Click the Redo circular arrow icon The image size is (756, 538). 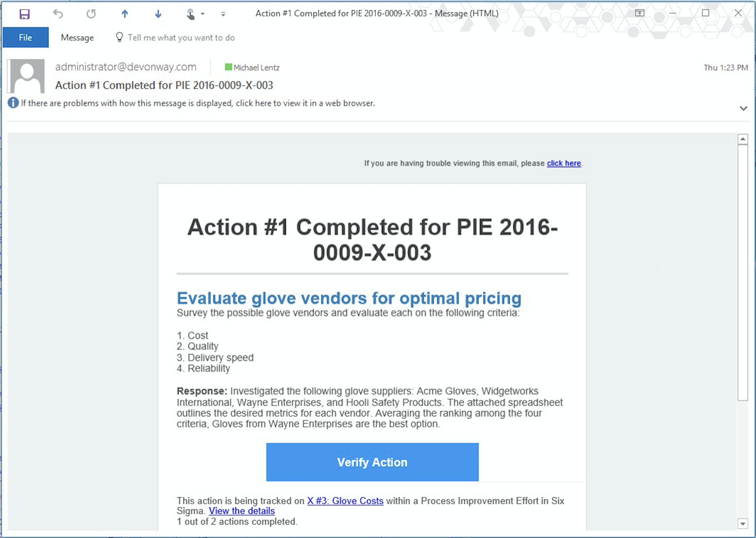coord(91,14)
